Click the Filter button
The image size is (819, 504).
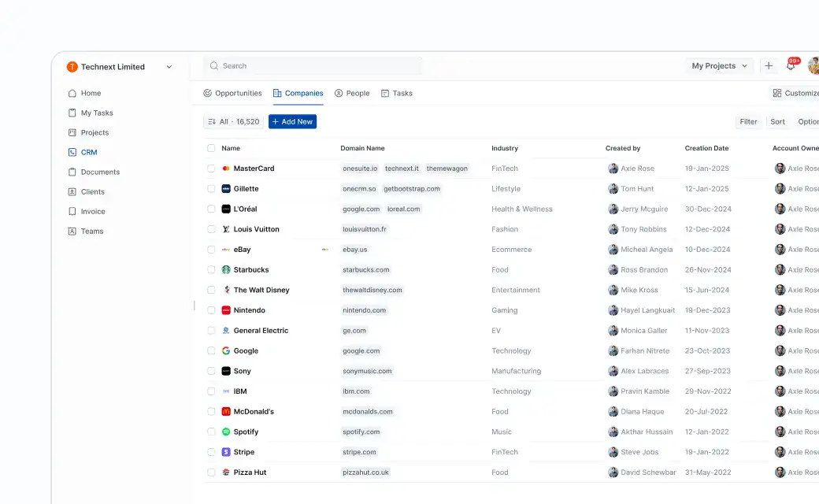pos(748,121)
